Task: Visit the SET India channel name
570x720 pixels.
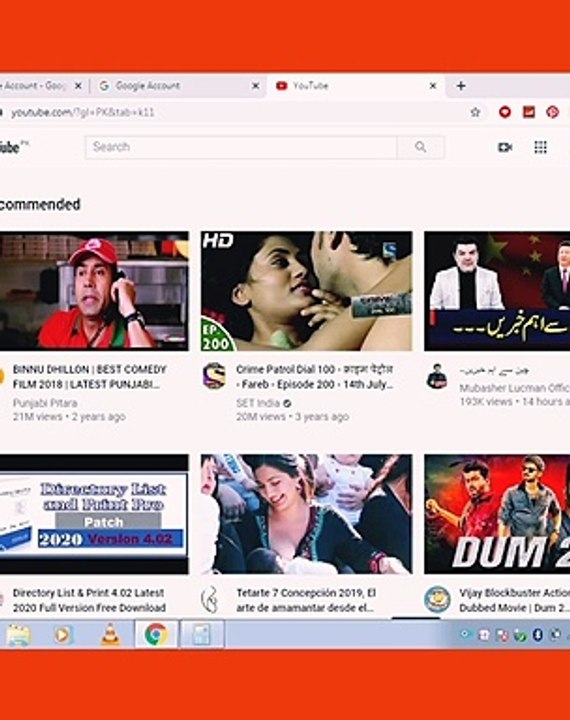Action: (x=258, y=403)
